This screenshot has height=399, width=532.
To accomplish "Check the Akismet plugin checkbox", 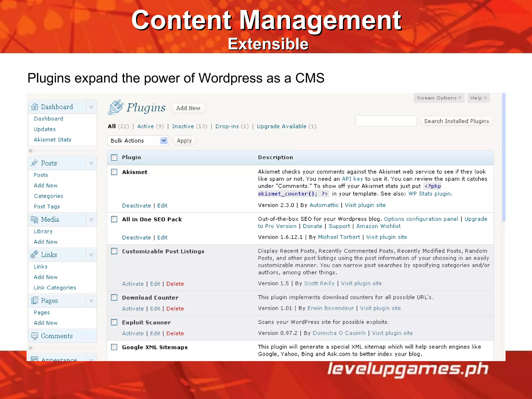I will [x=114, y=172].
